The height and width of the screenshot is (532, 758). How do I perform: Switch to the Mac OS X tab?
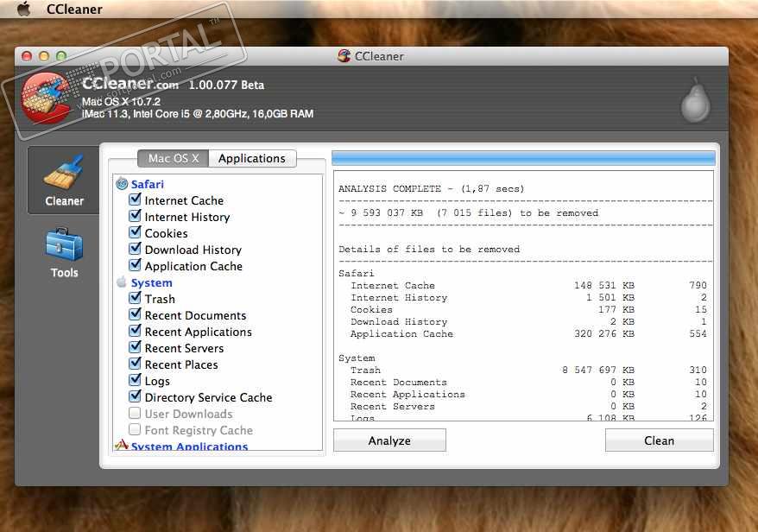coord(173,158)
